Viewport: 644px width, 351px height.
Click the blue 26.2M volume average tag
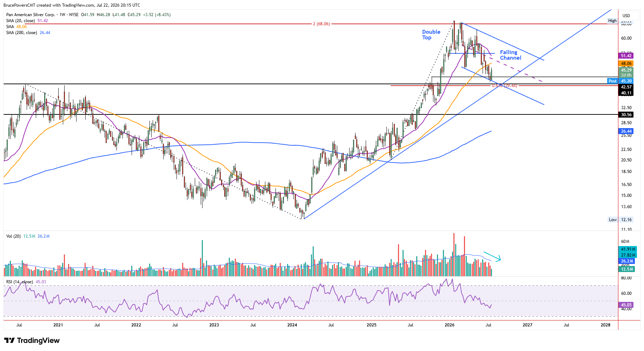(x=627, y=261)
